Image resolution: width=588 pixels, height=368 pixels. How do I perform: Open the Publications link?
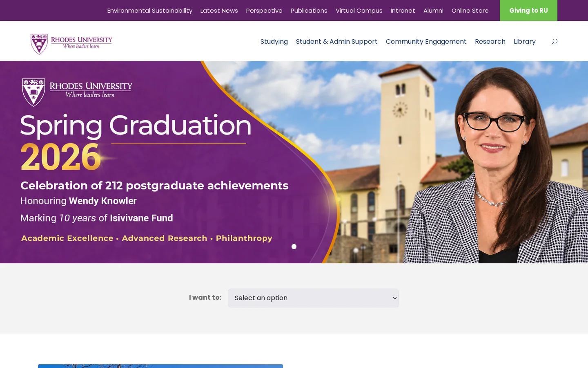point(309,11)
